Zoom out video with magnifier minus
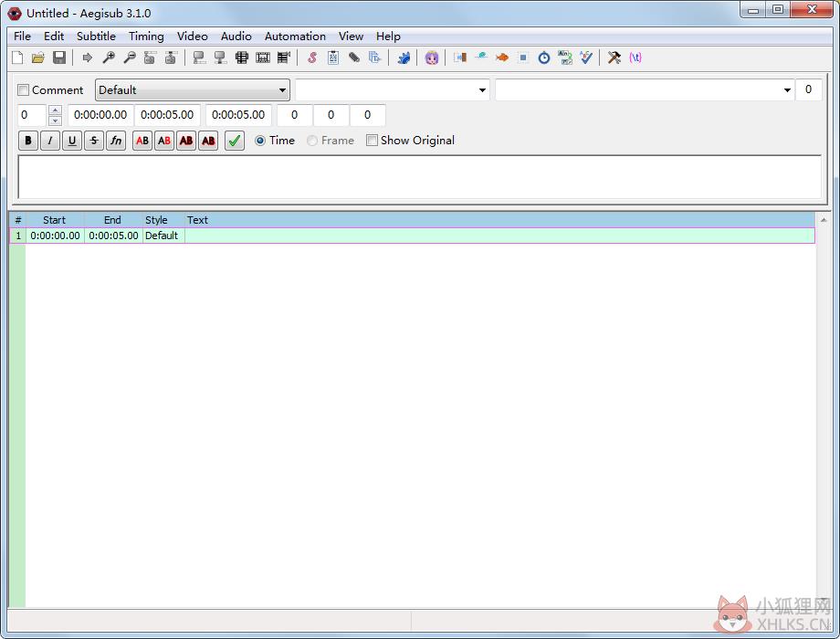 (x=129, y=58)
